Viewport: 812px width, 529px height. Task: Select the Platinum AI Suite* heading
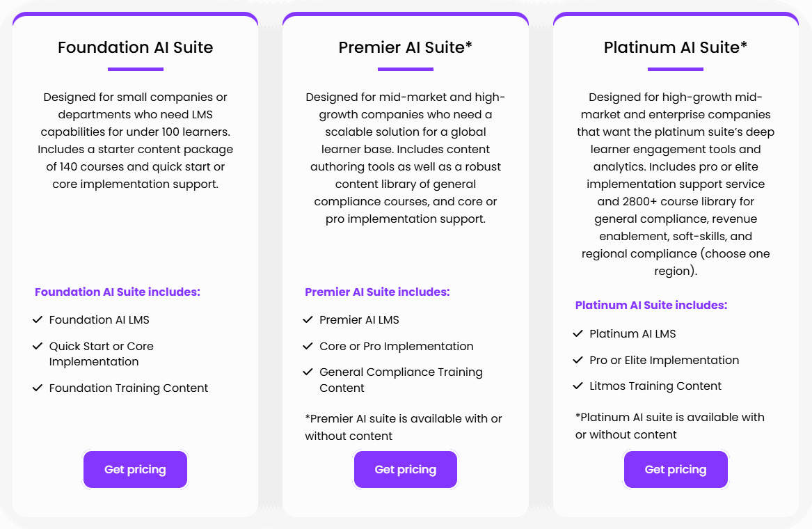point(676,47)
